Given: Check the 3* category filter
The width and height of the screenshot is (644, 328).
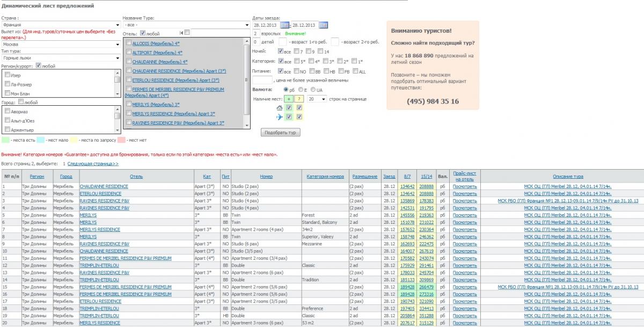Looking at the screenshot, I should (x=325, y=61).
